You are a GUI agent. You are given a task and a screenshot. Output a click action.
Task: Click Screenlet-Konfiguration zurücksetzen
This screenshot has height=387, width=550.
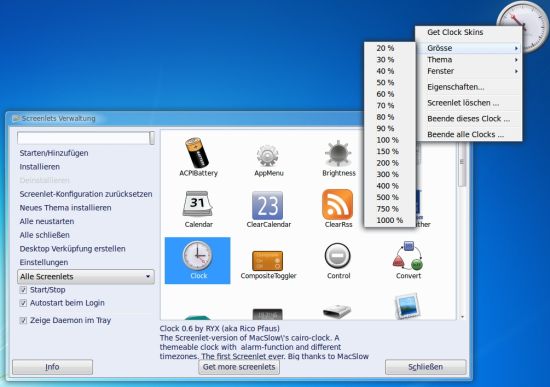pos(86,194)
